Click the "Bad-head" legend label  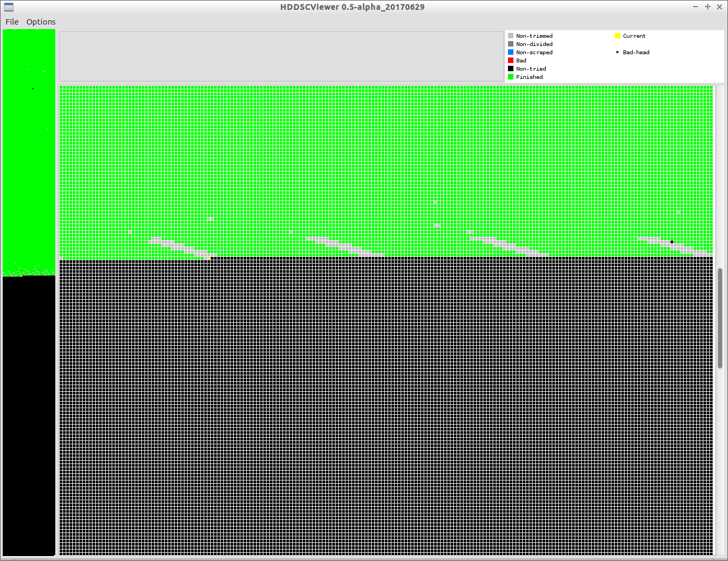[x=636, y=52]
